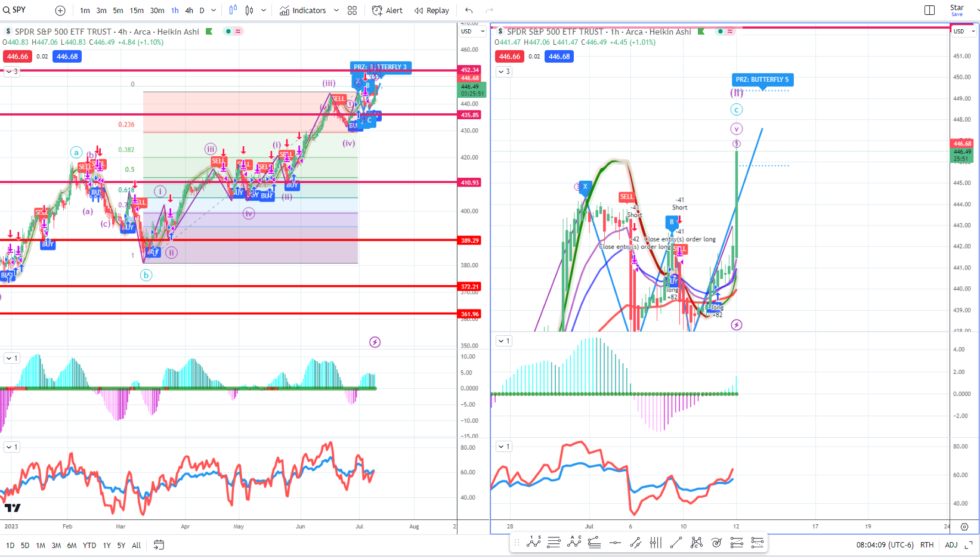Viewport: 980px width, 557px height.
Task: Start bar Replay mode
Action: [432, 11]
